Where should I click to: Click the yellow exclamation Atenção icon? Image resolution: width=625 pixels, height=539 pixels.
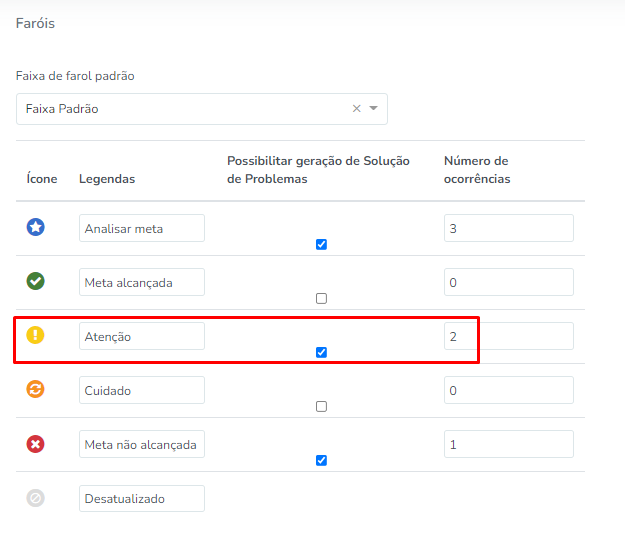coord(35,336)
